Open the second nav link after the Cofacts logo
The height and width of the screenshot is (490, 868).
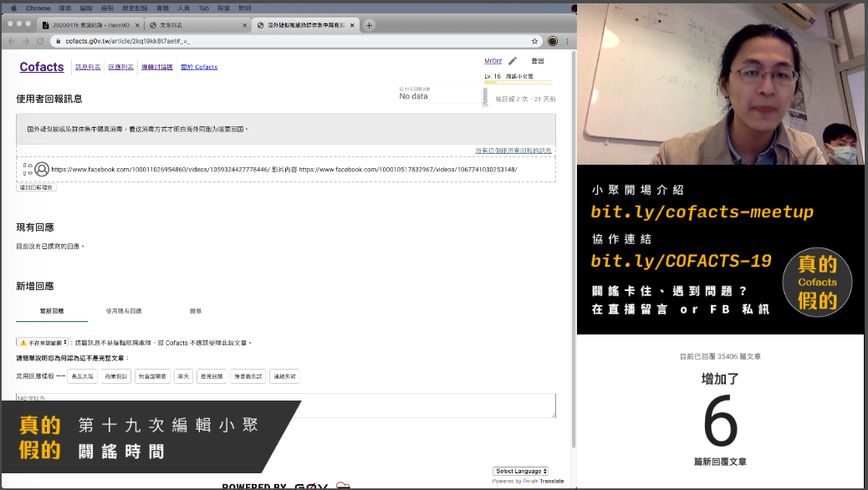tap(120, 67)
